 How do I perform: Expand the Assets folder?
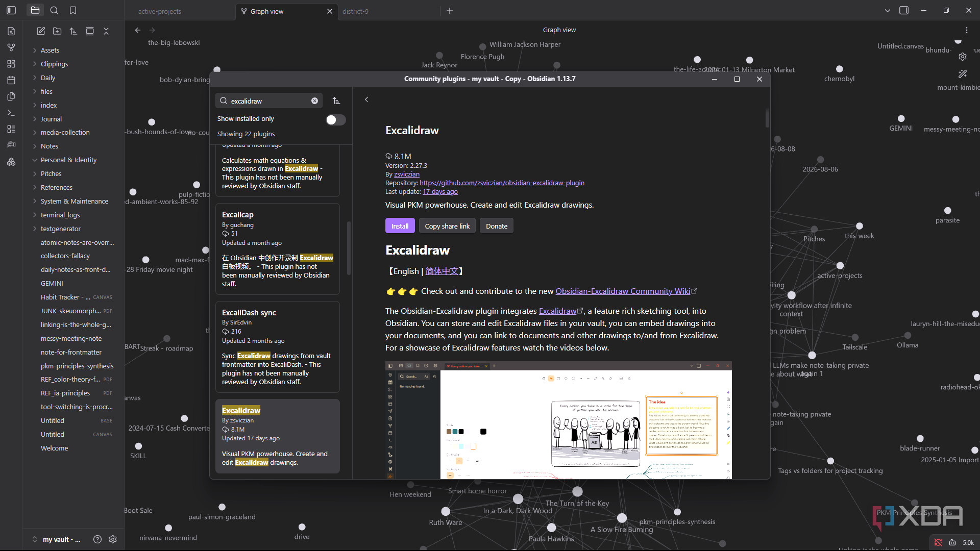50,50
